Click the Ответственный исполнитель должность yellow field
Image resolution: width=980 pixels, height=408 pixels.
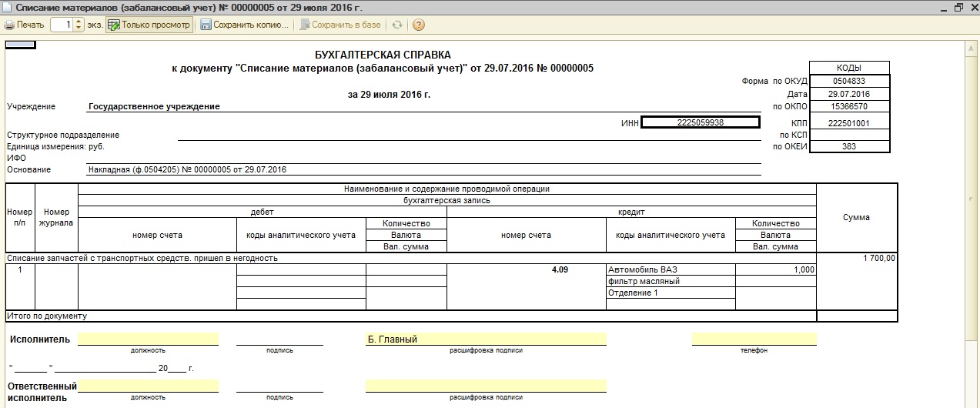[148, 386]
